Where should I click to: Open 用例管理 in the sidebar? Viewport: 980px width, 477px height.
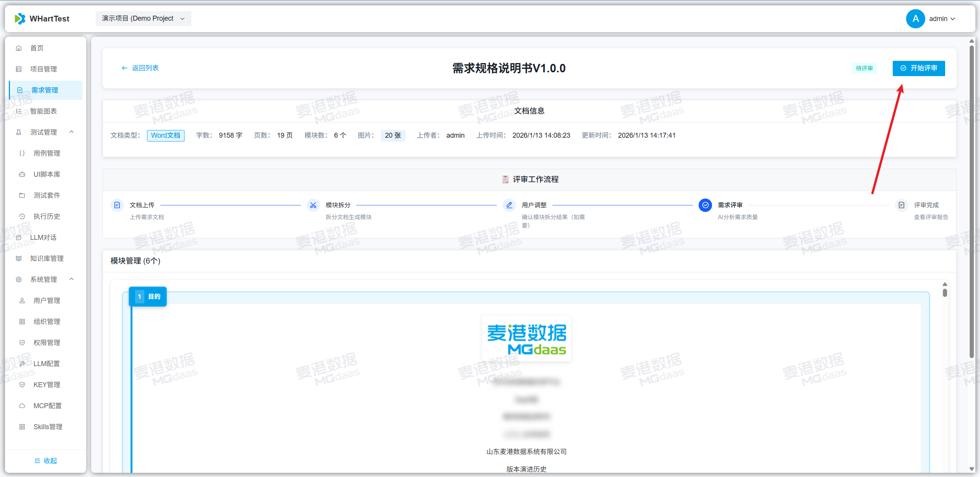point(47,153)
